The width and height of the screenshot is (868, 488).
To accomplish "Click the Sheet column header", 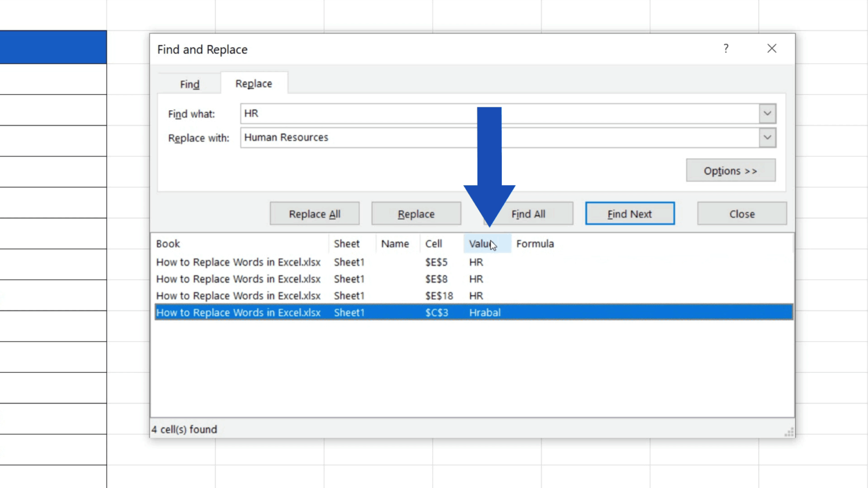I will [x=346, y=243].
